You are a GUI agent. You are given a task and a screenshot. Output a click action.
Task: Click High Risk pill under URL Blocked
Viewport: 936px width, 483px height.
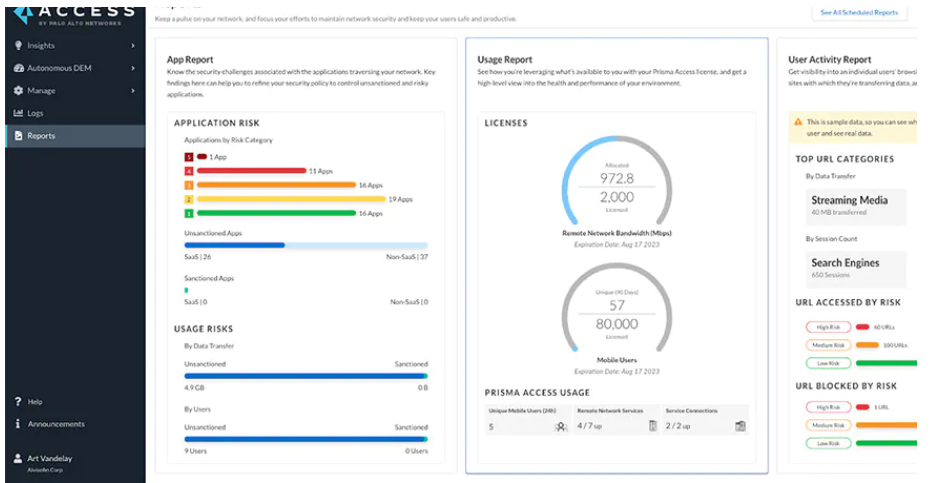(828, 407)
